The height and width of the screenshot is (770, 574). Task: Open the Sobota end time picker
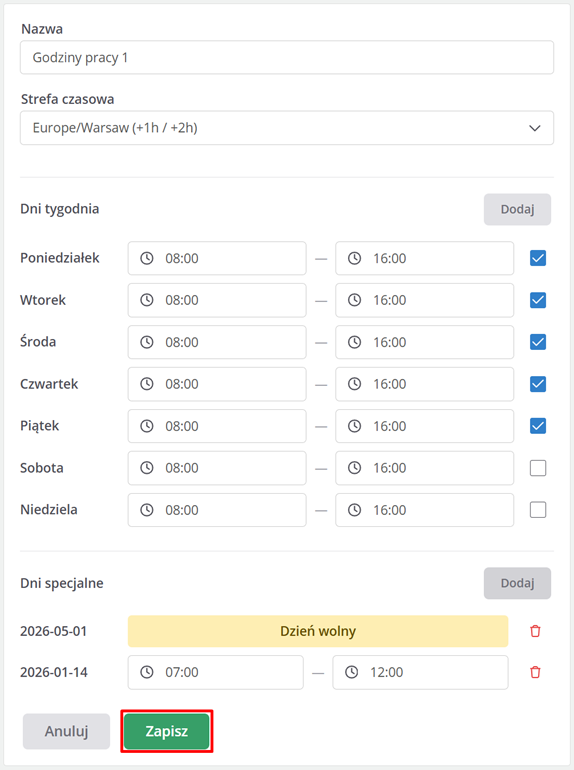[x=425, y=468]
